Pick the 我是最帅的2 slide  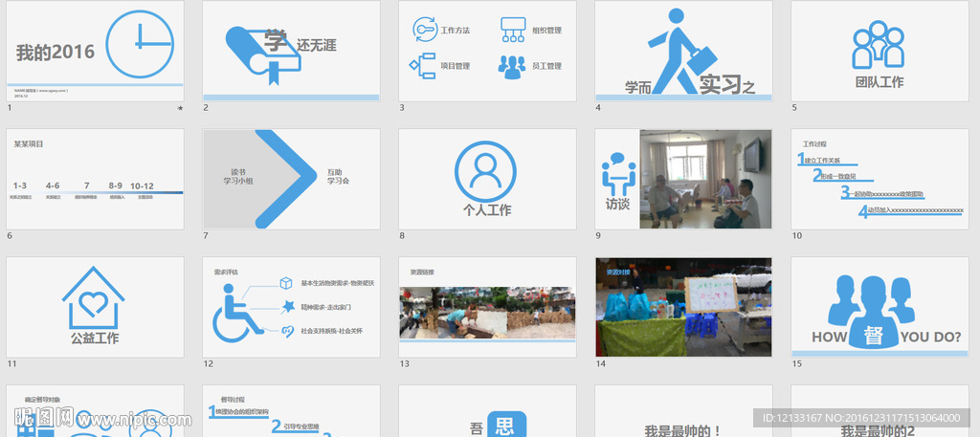click(x=880, y=411)
